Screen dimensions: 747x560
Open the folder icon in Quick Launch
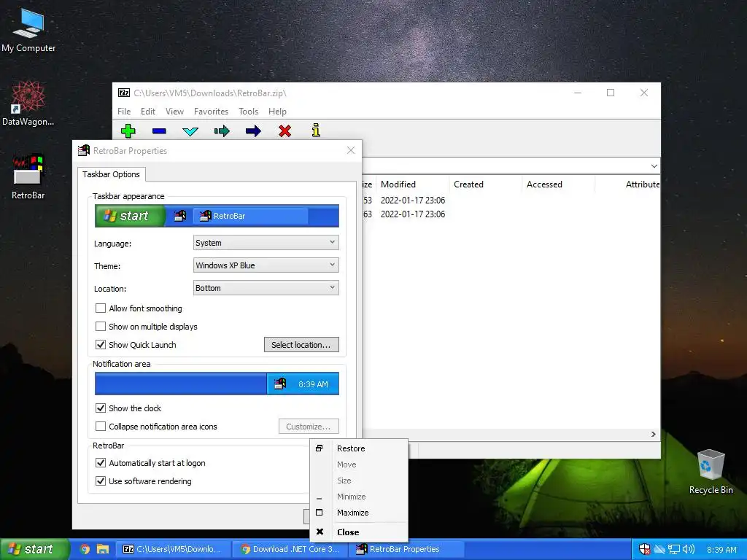coord(102,549)
